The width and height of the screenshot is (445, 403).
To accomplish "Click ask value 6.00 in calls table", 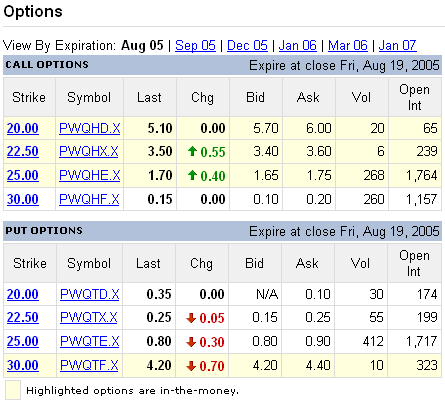I will coord(319,128).
